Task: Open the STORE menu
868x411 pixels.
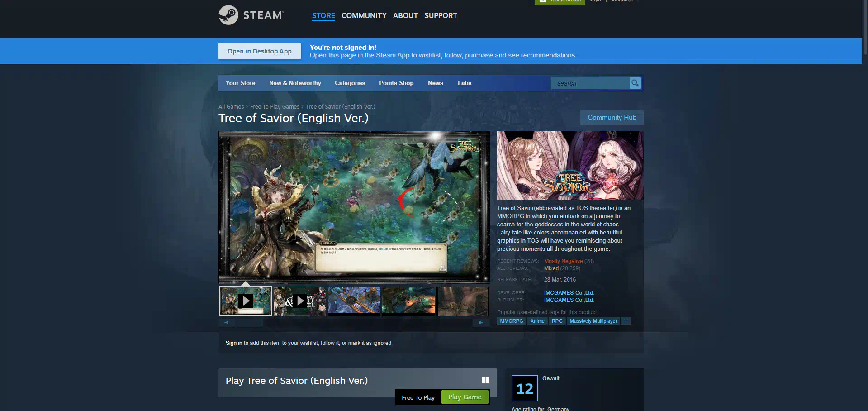Action: click(x=323, y=15)
